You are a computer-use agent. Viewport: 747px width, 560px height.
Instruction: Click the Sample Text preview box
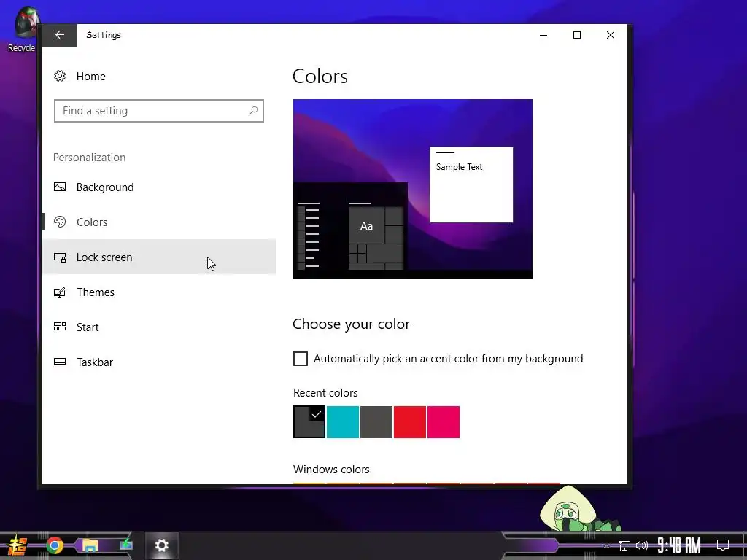point(472,184)
